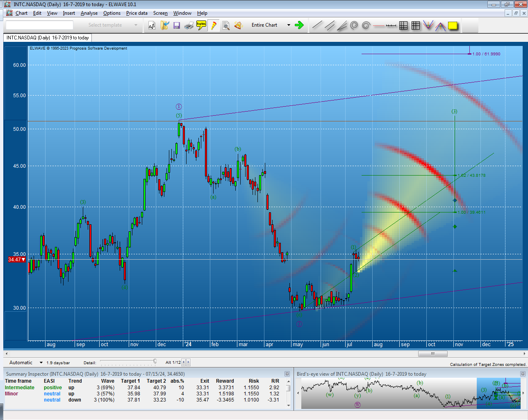Image resolution: width=528 pixels, height=420 pixels.
Task: Expand the Select template combo box
Action: (136, 25)
